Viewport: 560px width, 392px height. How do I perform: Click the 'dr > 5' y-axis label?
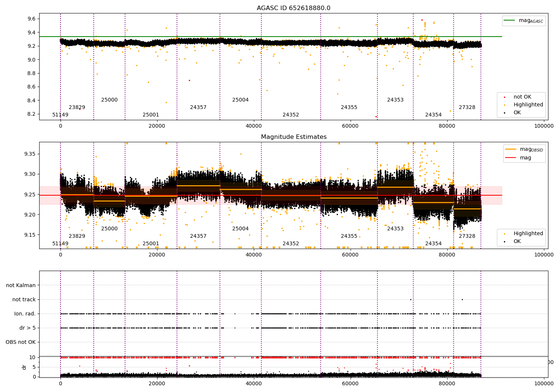(x=28, y=328)
